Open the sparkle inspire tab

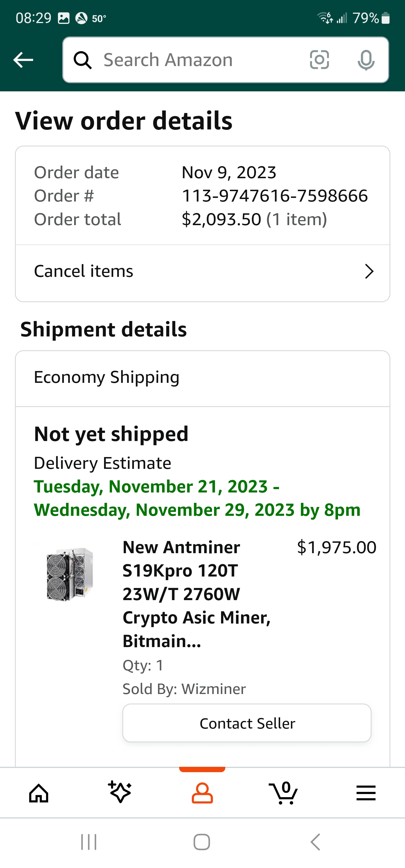pos(120,792)
